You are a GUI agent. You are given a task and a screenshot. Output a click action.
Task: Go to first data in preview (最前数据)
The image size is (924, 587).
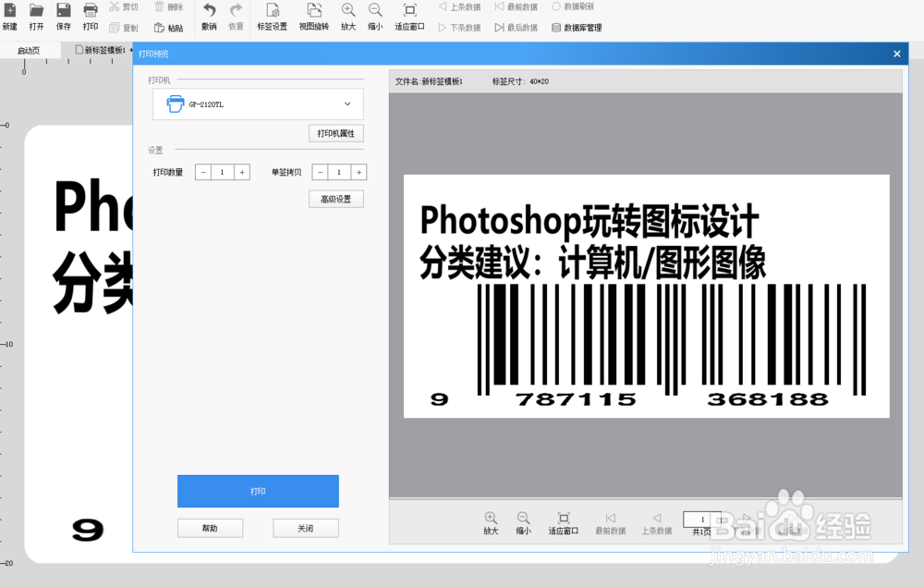click(611, 523)
